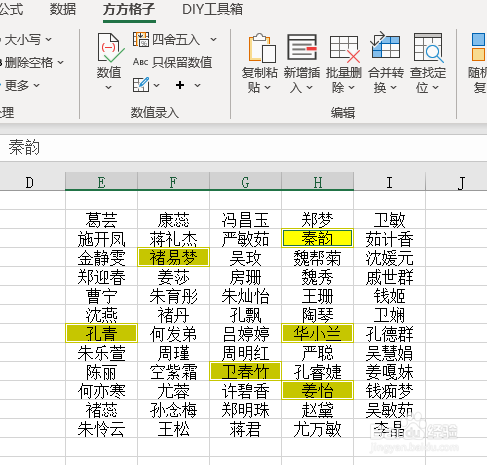Click cell containing 朱怜云
This screenshot has width=487, height=465.
[101, 428]
